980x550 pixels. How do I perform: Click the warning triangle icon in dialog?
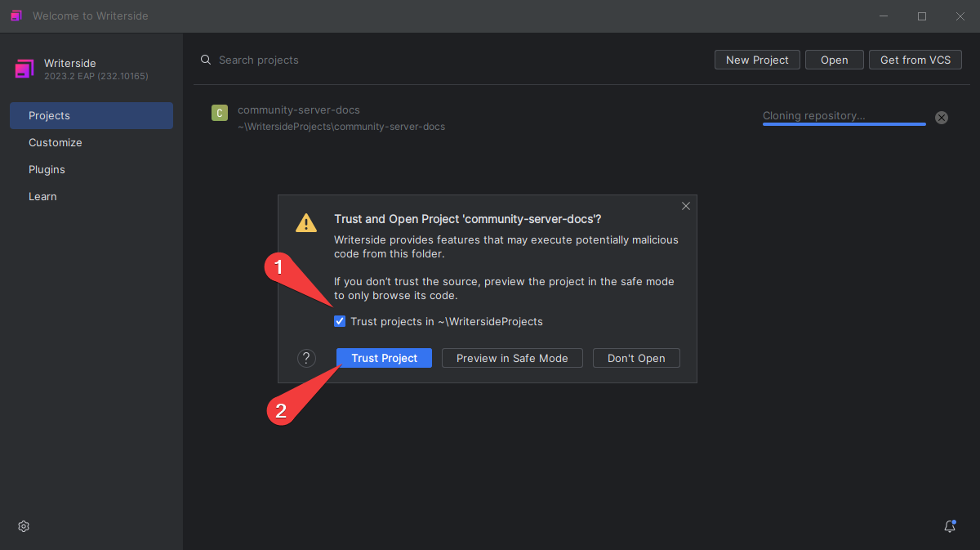point(306,222)
